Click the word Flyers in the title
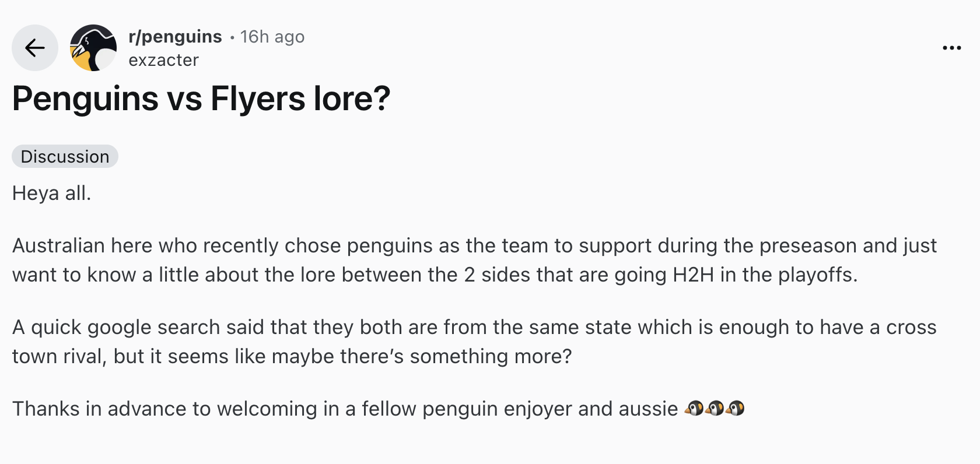The image size is (980, 464). pos(257,99)
